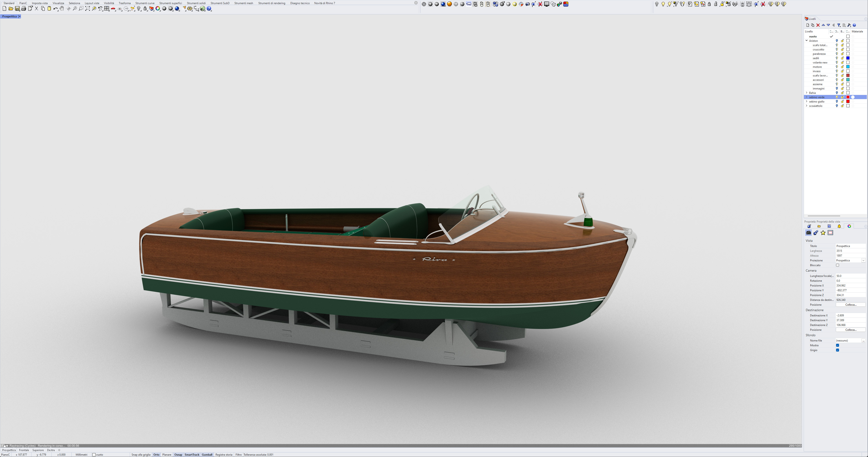Click the Undo arrow icon
The image size is (868, 457).
[55, 9]
